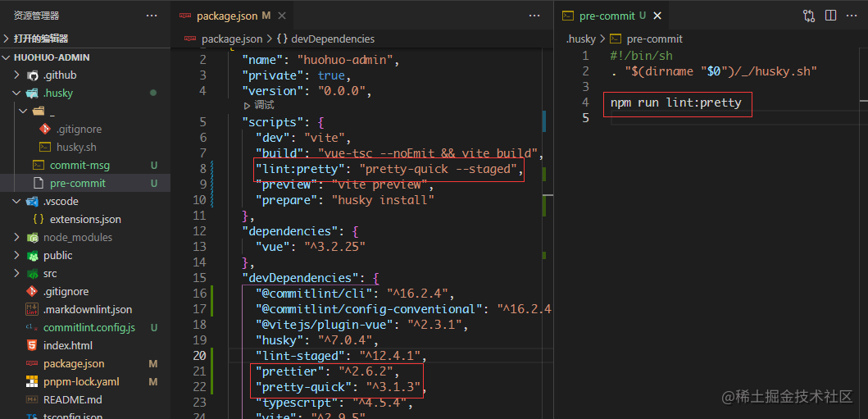Click pre-commit in the right breadcrumb
This screenshot has width=868, height=419.
(654, 39)
